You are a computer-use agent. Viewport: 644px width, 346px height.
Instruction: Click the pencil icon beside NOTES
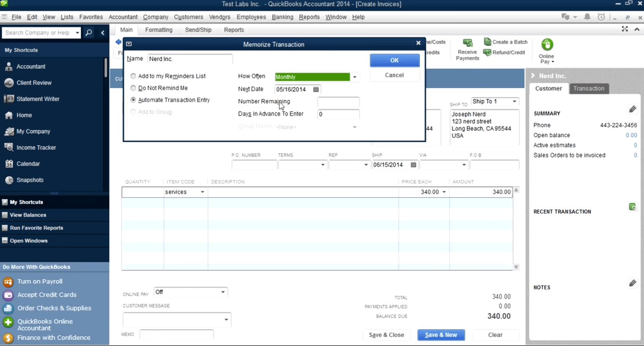tap(633, 283)
